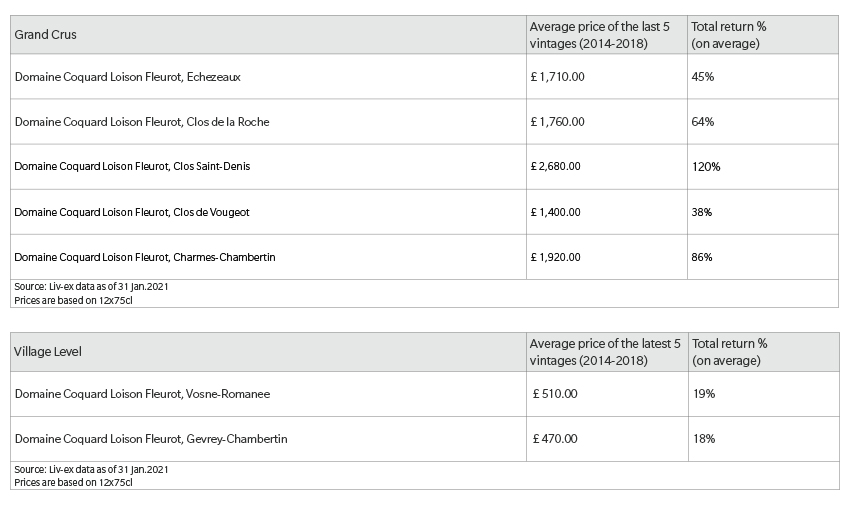This screenshot has width=850, height=506.
Task: Select 'Average price of the latest 5 vintages' header
Action: click(605, 352)
